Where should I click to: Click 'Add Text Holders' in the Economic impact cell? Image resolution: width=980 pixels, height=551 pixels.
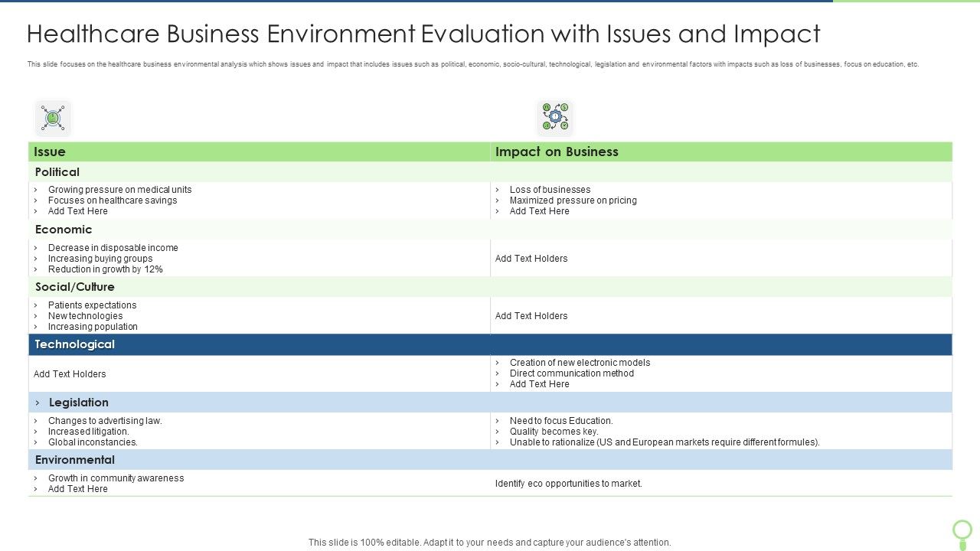pyautogui.click(x=531, y=259)
